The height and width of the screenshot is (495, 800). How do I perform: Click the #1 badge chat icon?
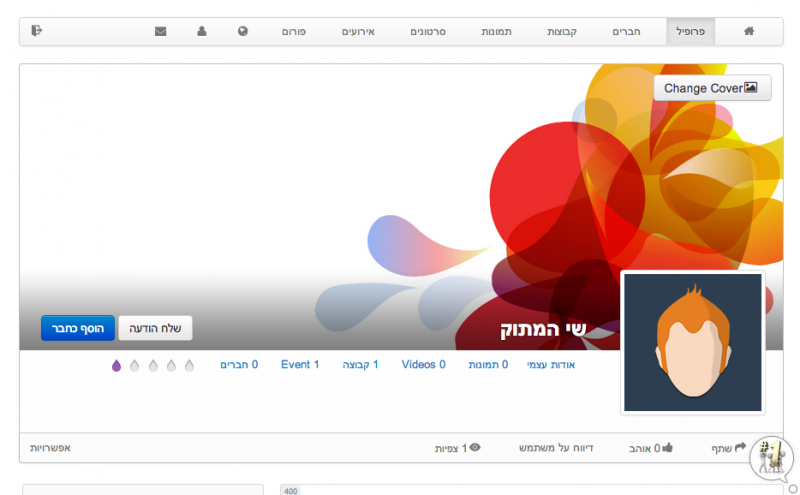point(771,459)
